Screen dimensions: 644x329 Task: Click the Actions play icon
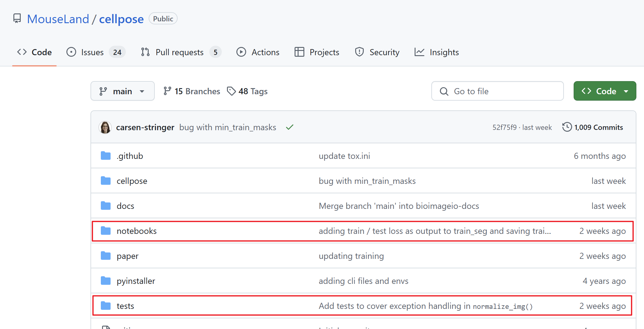(241, 52)
